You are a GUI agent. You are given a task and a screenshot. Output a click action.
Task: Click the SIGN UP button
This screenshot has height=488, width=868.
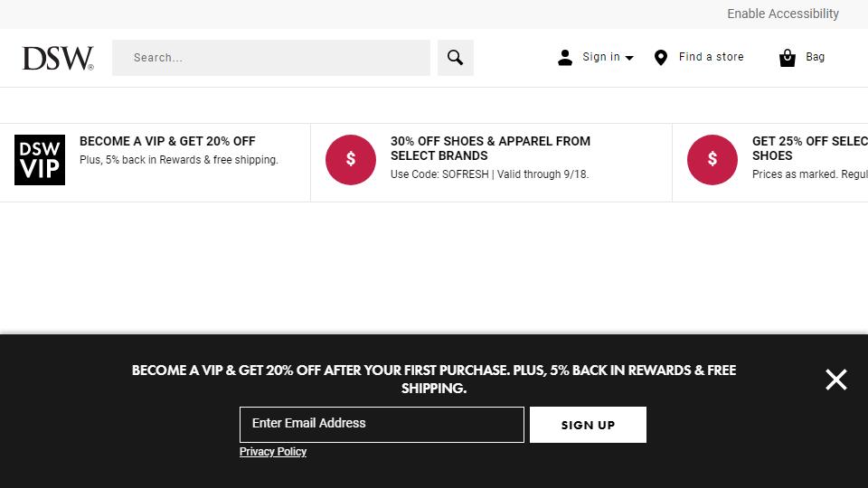click(588, 425)
